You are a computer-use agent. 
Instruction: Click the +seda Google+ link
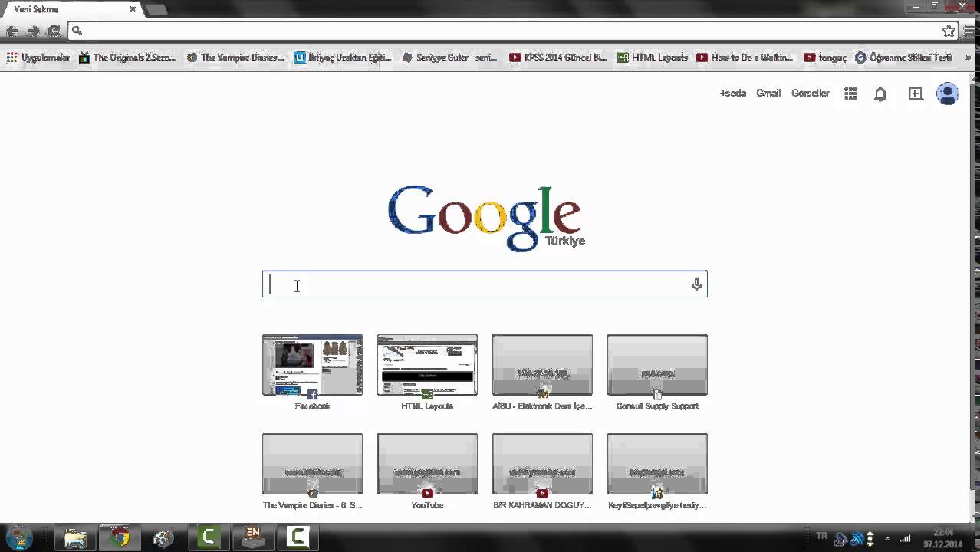[732, 93]
